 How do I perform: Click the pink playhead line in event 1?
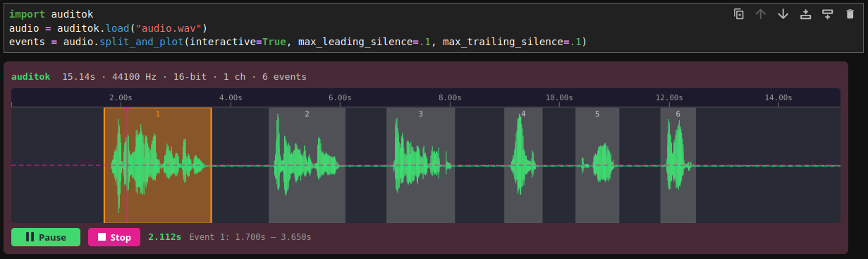[x=127, y=165]
